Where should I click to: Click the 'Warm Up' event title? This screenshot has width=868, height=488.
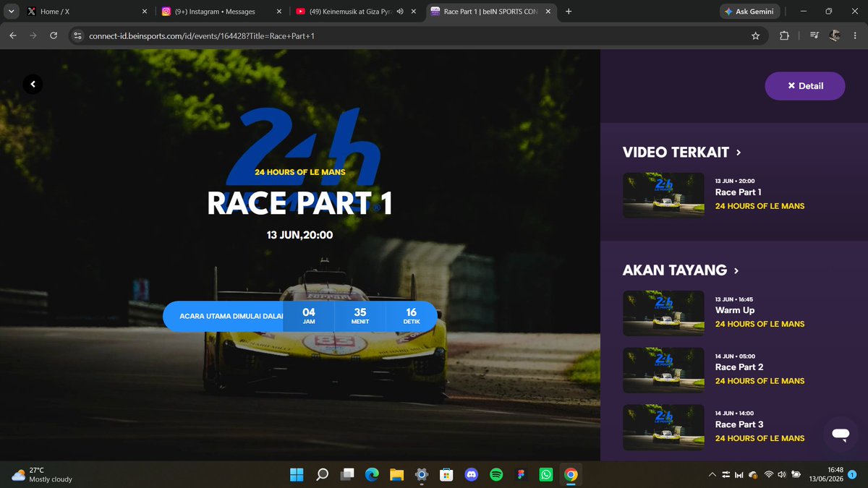(x=735, y=310)
